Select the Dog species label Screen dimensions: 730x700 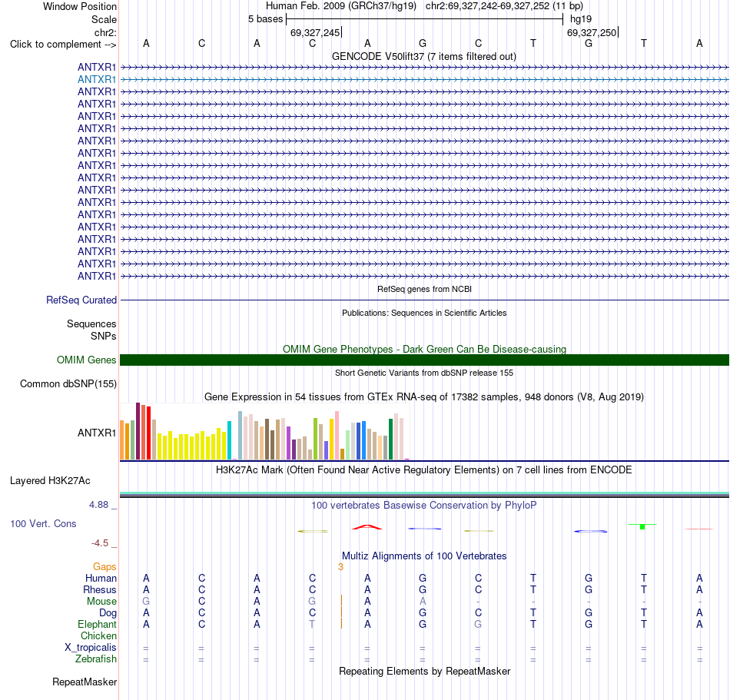108,613
